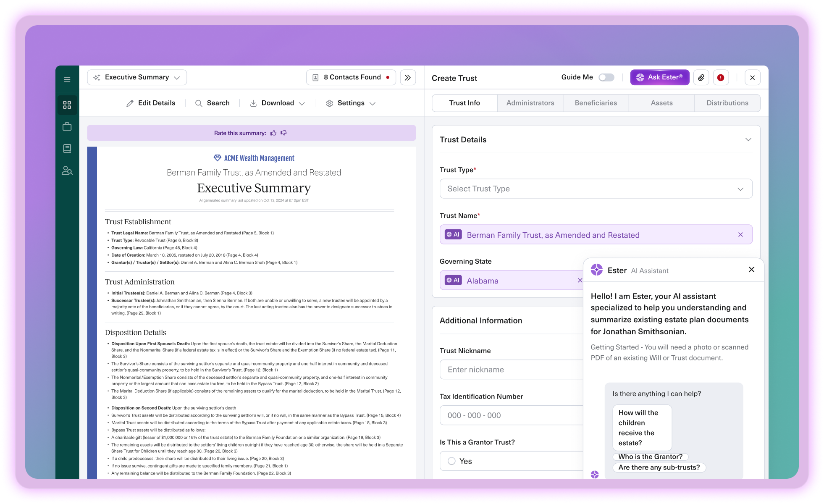Click the Tax Identification Number field
Image resolution: width=824 pixels, height=504 pixels.
[x=511, y=415]
